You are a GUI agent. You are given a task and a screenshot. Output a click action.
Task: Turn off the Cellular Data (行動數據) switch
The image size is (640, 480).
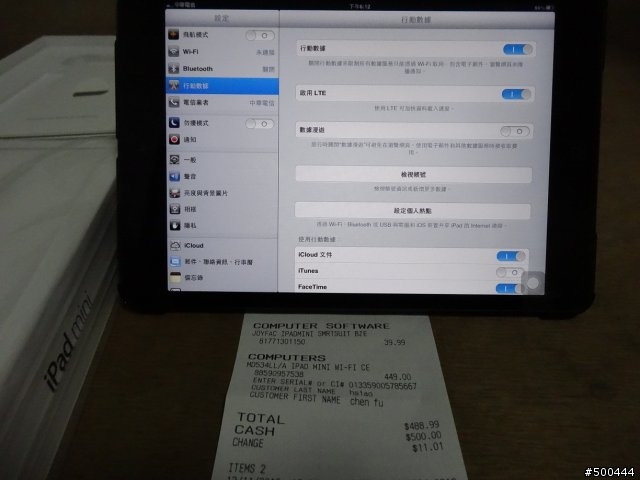pyautogui.click(x=518, y=49)
